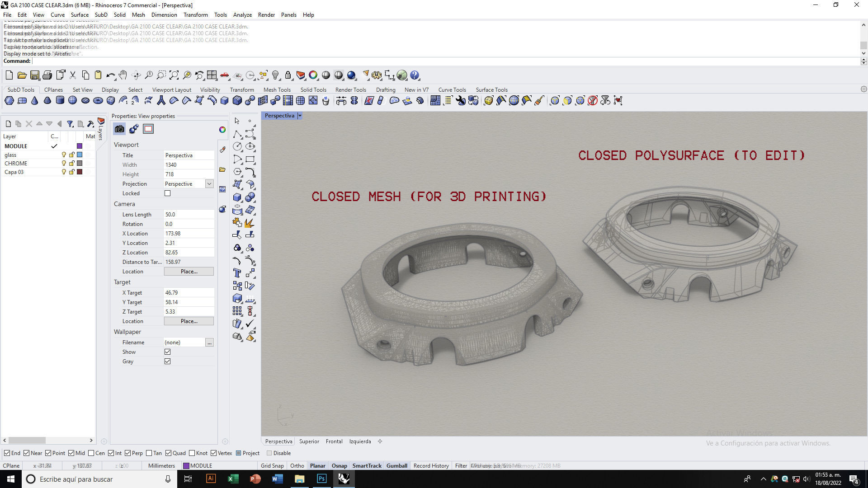Screen dimensions: 868x488
Task: Select the Text object T tool
Action: 237,273
